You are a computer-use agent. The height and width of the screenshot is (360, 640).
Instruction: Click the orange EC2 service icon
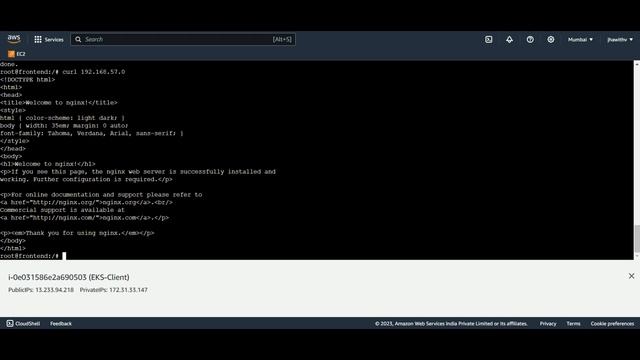[x=11, y=54]
